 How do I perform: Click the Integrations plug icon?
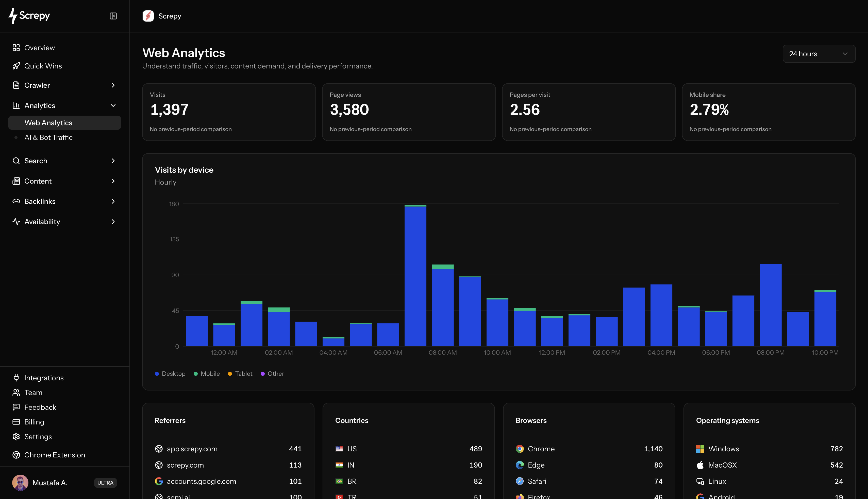(x=16, y=378)
